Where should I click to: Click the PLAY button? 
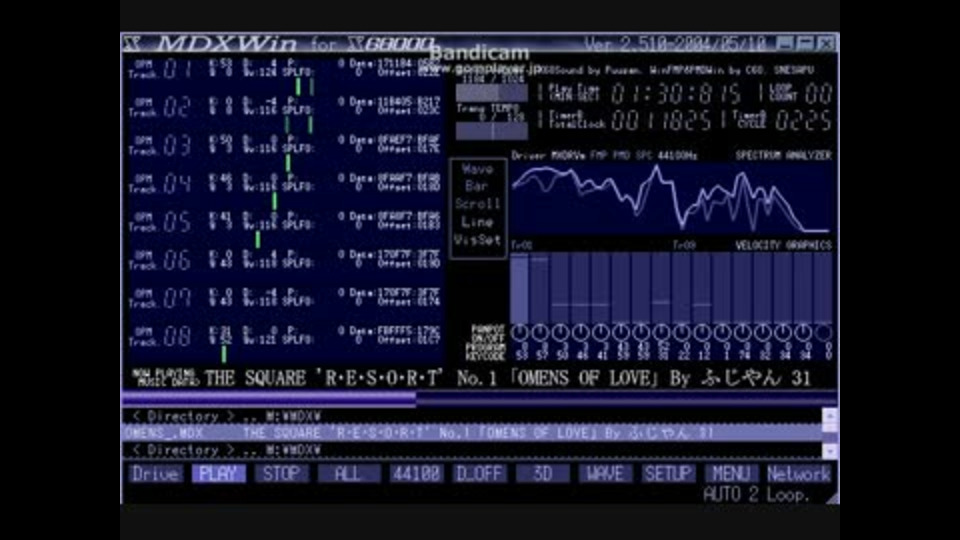[219, 473]
